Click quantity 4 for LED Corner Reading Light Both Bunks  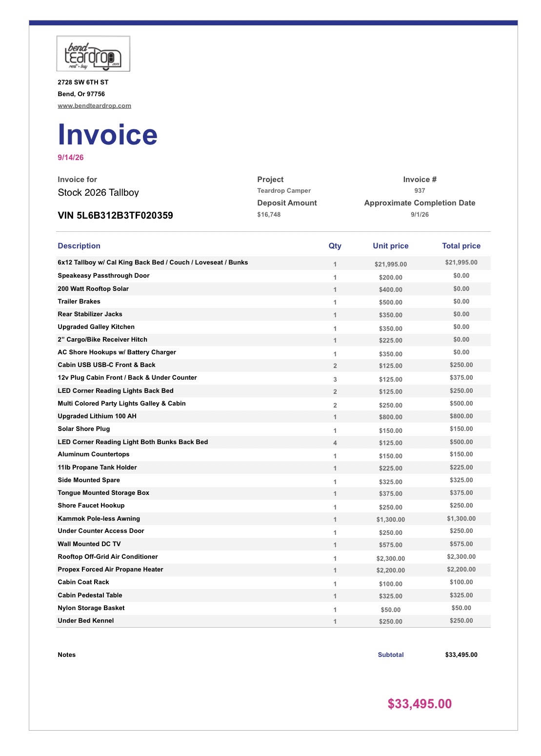pyautogui.click(x=335, y=443)
